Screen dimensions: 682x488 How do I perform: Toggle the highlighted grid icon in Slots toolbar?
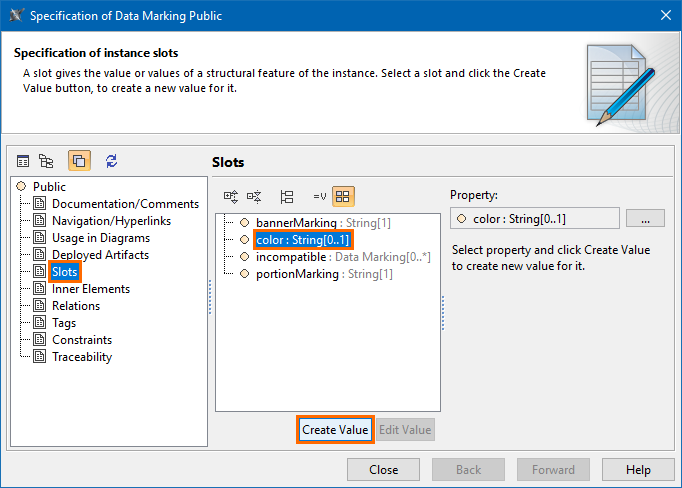343,196
